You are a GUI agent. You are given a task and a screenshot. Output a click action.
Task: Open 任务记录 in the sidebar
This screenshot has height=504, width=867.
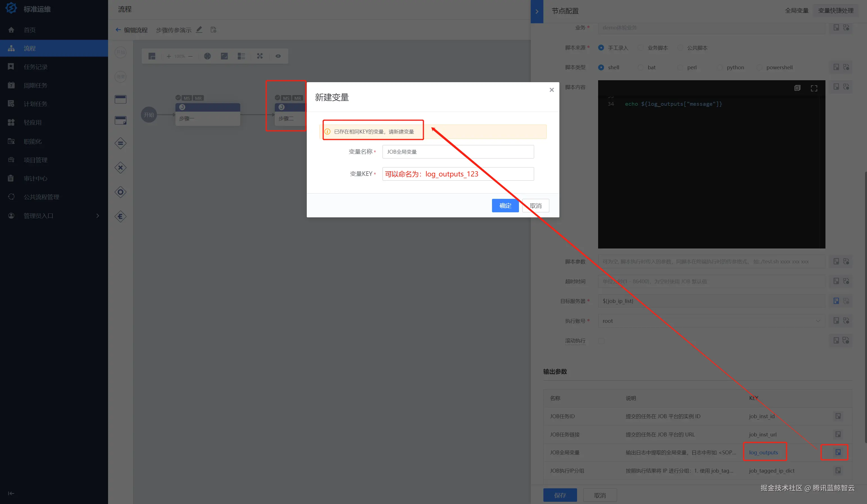coord(35,67)
